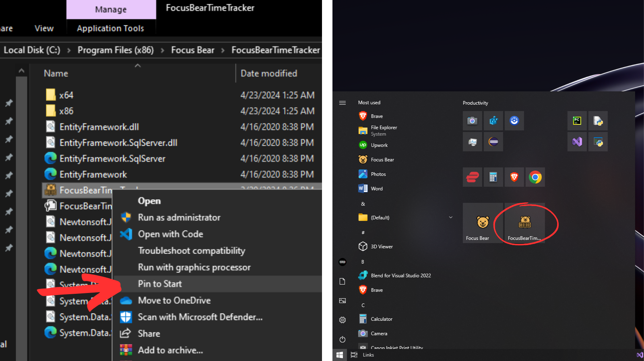Image resolution: width=644 pixels, height=361 pixels.
Task: Open the Registry Editor cube tile
Action: coord(493,121)
